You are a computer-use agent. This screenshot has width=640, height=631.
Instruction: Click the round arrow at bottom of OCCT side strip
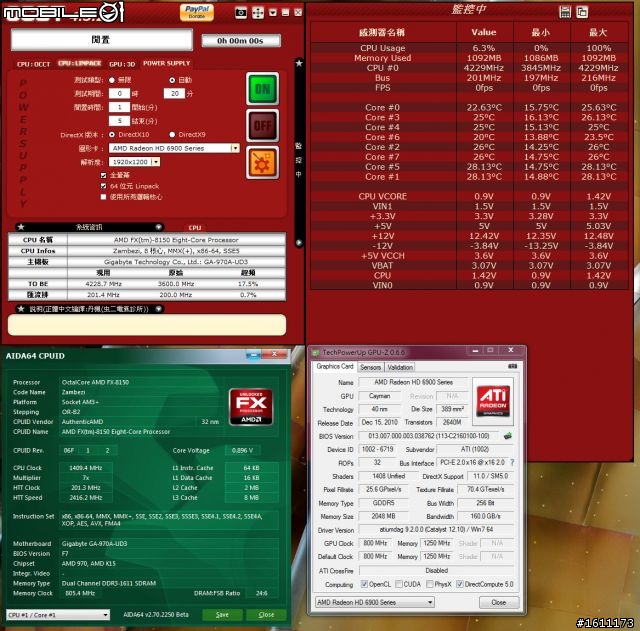299,242
